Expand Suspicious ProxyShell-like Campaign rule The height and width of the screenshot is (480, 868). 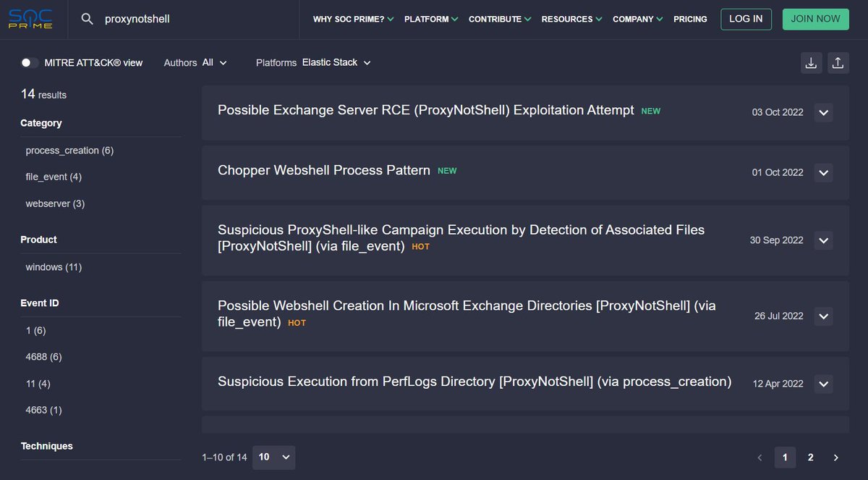pos(824,240)
